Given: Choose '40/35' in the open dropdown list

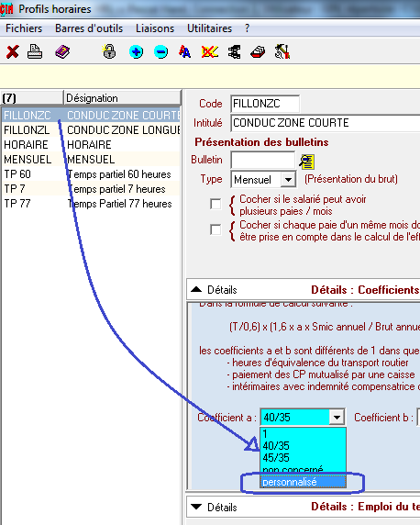Looking at the screenshot, I should point(303,446).
